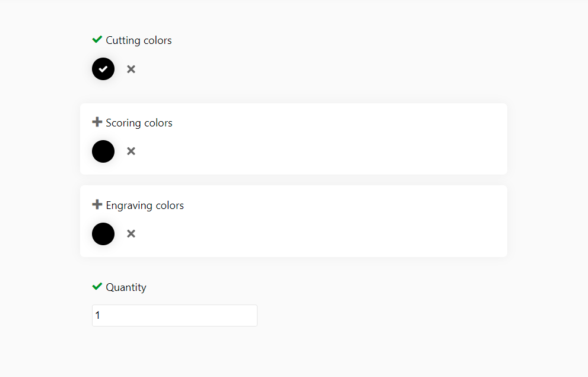Click the value 1 in Quantity box
The height and width of the screenshot is (377, 588).
pyautogui.click(x=97, y=315)
